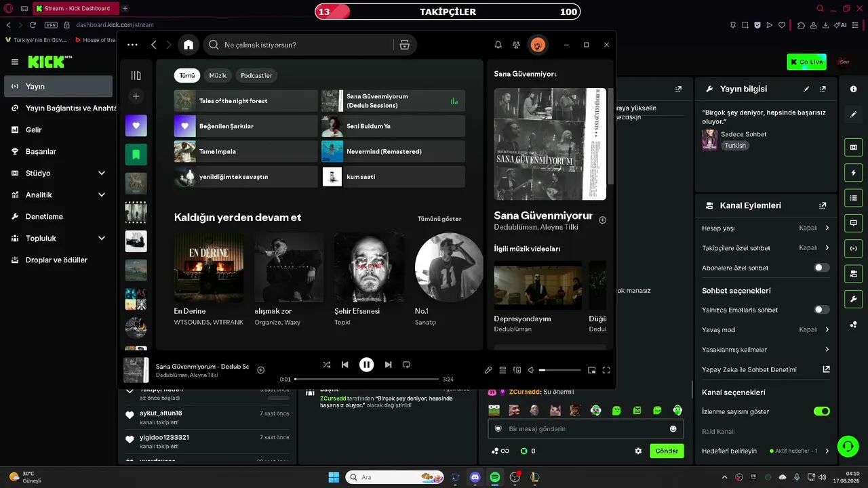Image resolution: width=868 pixels, height=488 pixels.
Task: Open Spotify mini player
Action: [592, 370]
